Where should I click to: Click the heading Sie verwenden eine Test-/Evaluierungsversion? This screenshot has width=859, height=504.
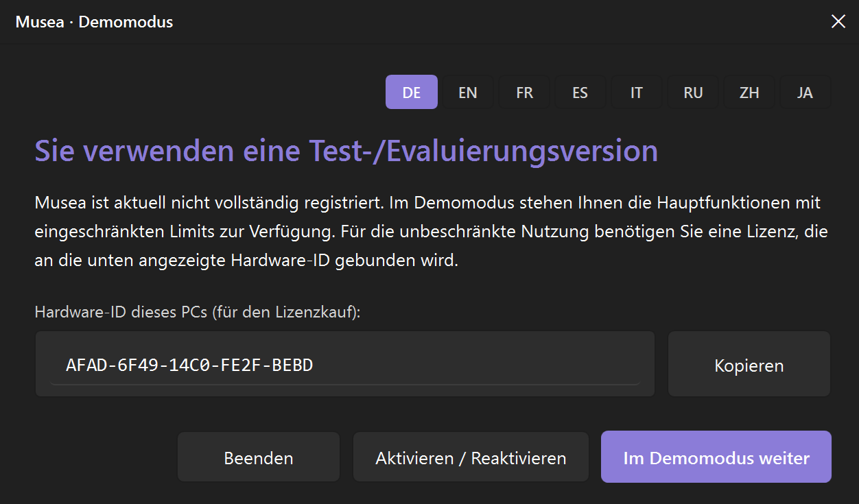pyautogui.click(x=346, y=151)
